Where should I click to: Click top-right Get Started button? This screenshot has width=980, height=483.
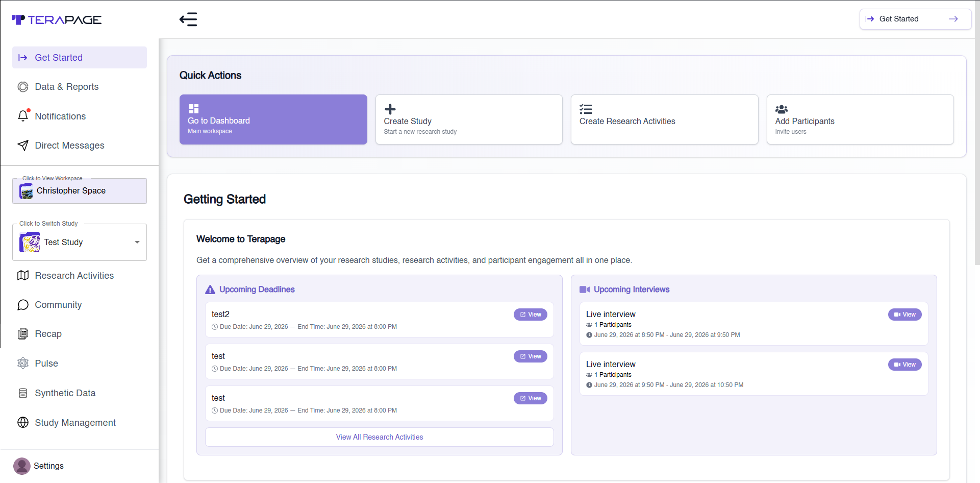915,19
